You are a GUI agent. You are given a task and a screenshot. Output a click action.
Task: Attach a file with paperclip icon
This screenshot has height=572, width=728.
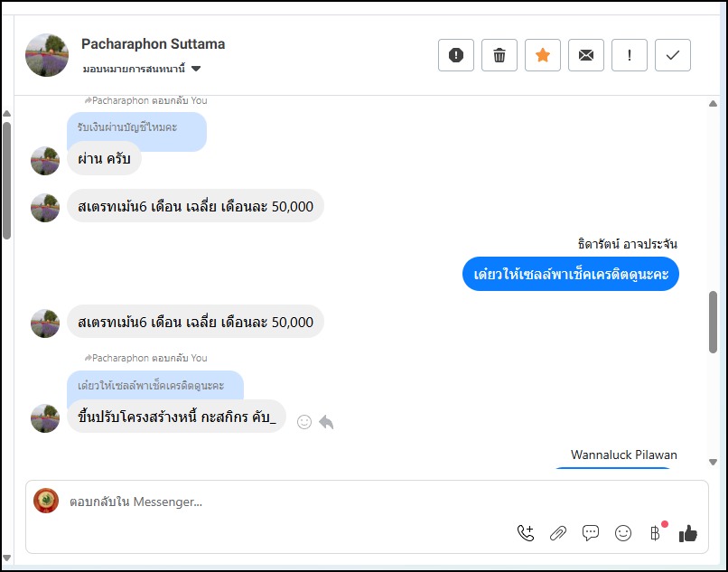(558, 533)
